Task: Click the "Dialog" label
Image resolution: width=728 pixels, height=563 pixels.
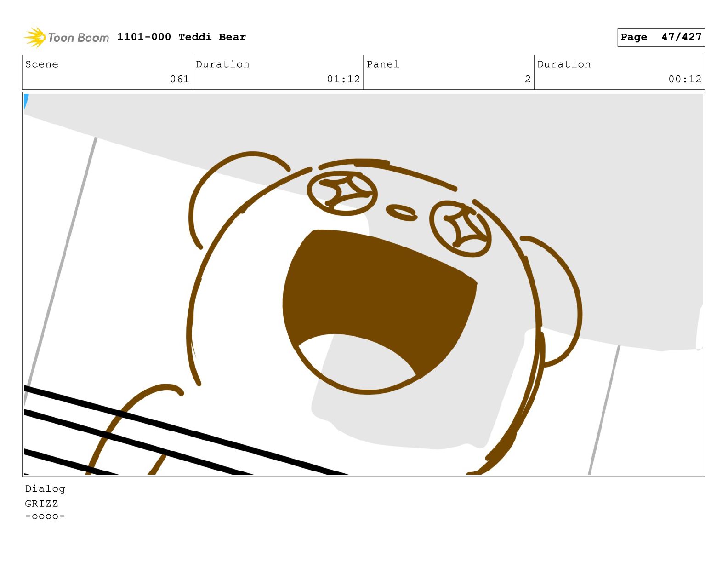Action: tap(45, 488)
